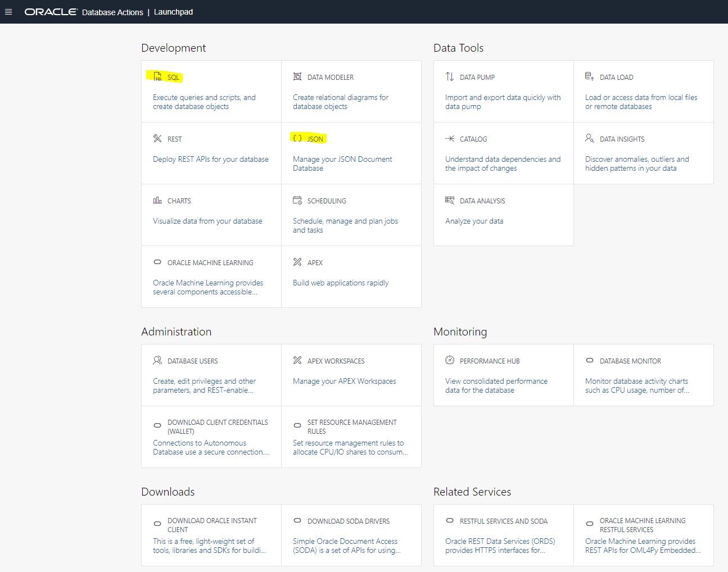Click Download Client Credentials (Wallet)
Screen dimensions: 728x572
(x=211, y=437)
